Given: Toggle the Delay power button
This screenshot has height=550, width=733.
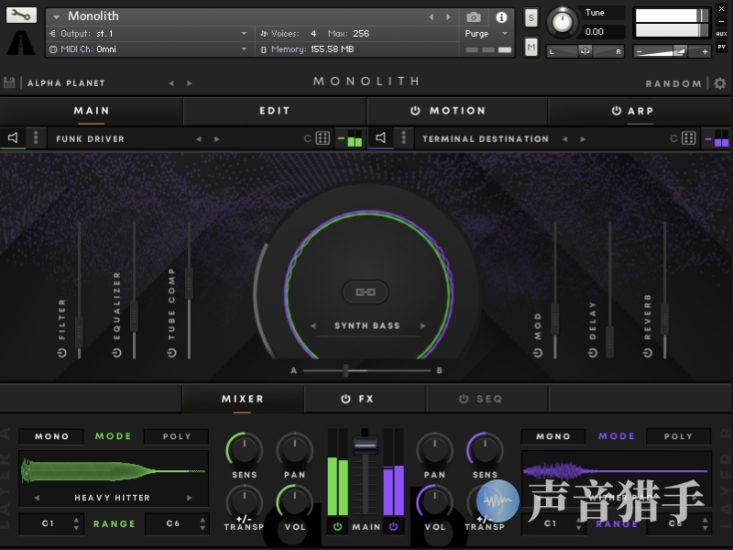Looking at the screenshot, I should pyautogui.click(x=592, y=353).
